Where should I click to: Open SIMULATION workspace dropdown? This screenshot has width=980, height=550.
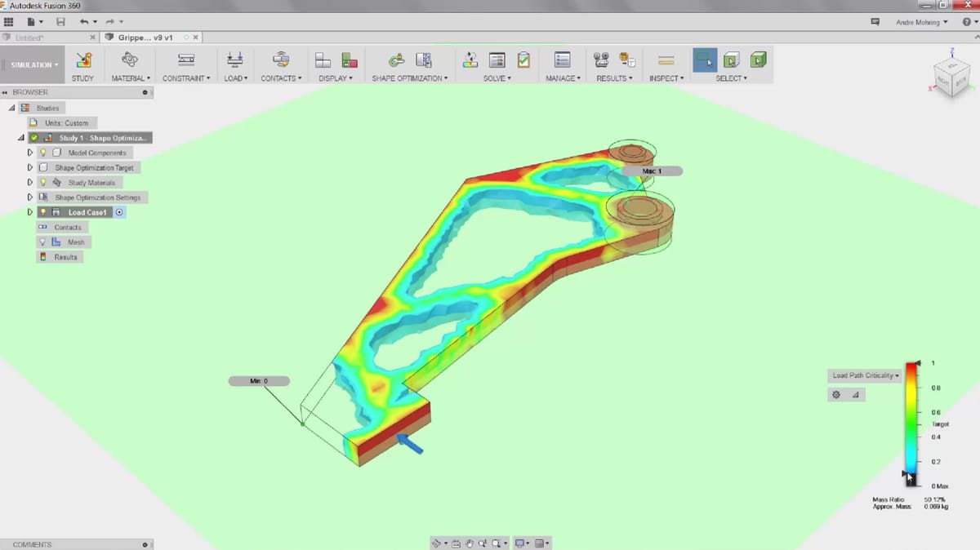click(33, 64)
